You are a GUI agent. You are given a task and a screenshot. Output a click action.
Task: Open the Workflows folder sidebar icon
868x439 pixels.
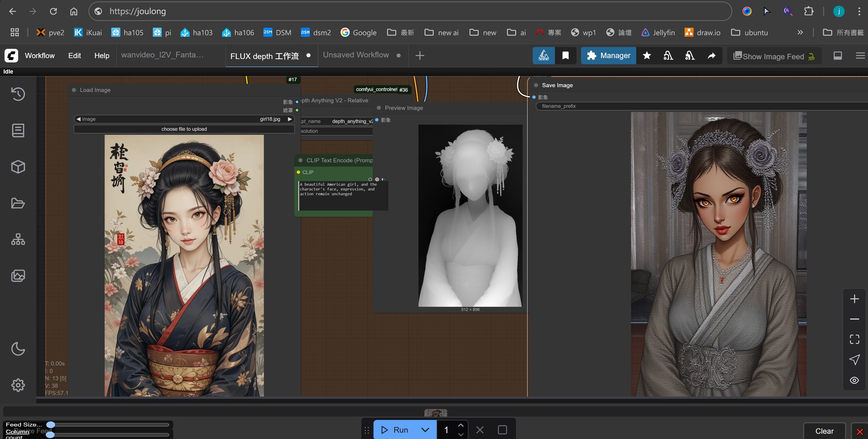[18, 203]
